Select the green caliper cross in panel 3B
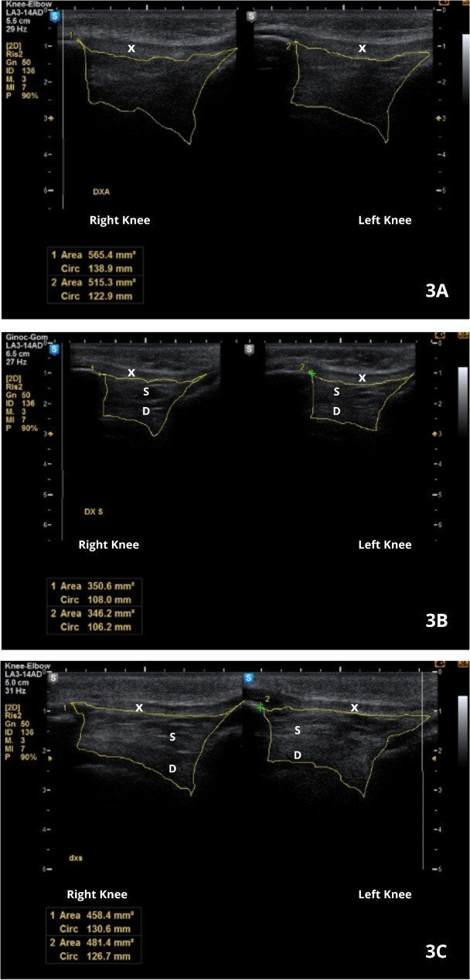This screenshot has width=470, height=980. point(312,373)
